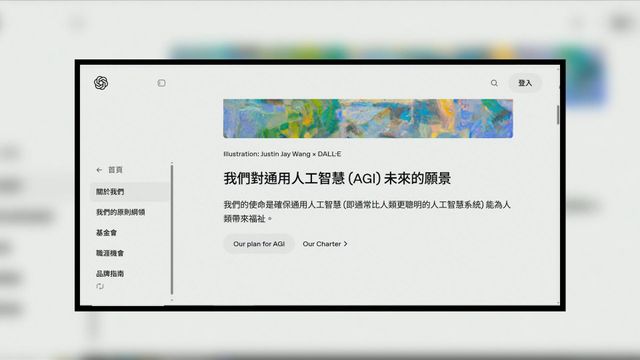Viewport: 640px width, 360px height.
Task: Open 基金會 sidebar item
Action: click(x=107, y=233)
